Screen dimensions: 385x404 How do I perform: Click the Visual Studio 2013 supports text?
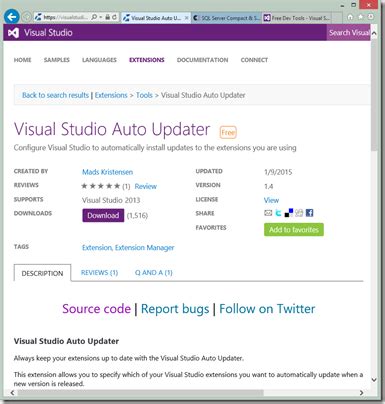coord(111,200)
